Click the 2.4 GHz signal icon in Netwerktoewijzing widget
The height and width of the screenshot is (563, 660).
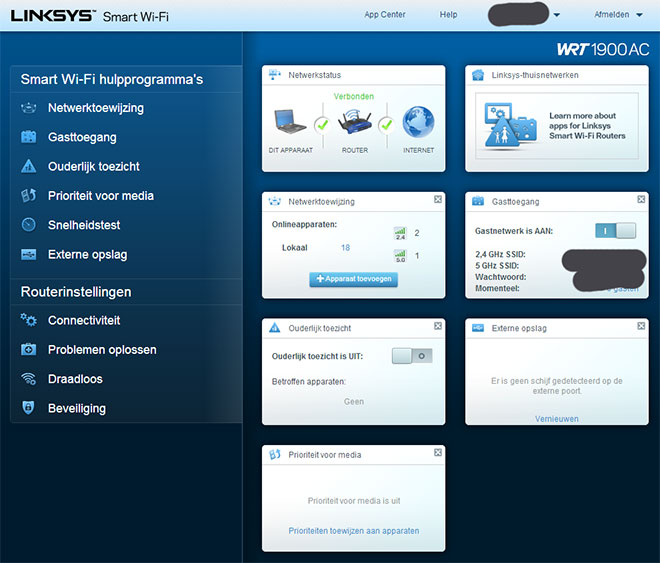click(x=400, y=233)
